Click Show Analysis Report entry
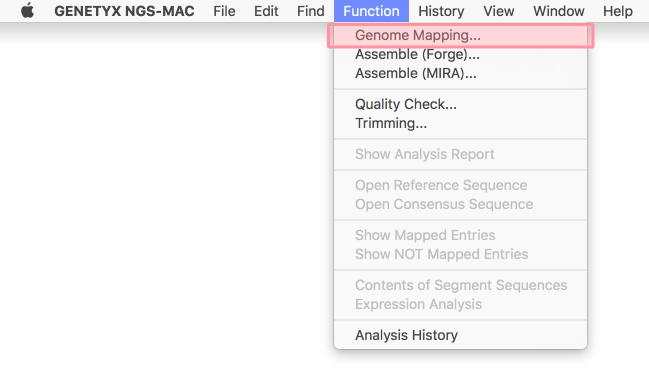Viewport: 649px width, 369px height. pos(460,154)
